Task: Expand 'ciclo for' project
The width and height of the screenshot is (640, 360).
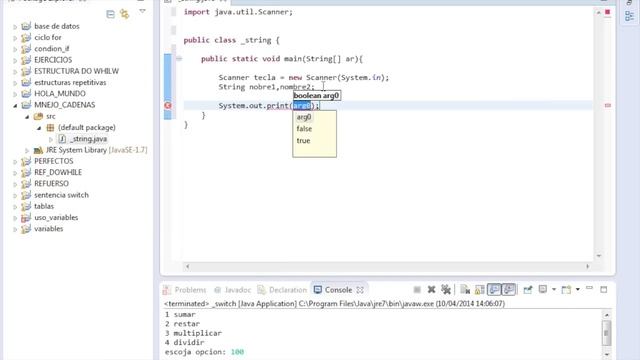Action: point(15,38)
